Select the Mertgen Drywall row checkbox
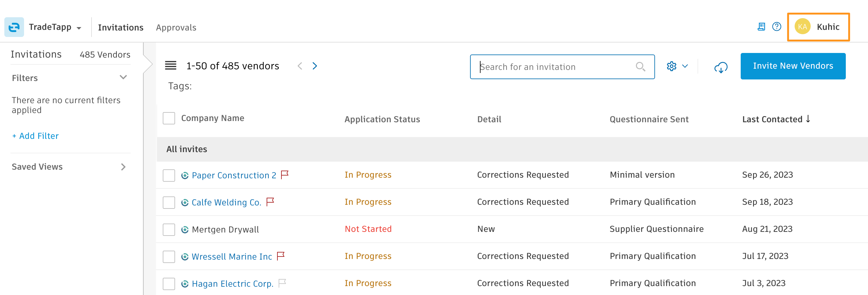The width and height of the screenshot is (868, 295). click(169, 230)
